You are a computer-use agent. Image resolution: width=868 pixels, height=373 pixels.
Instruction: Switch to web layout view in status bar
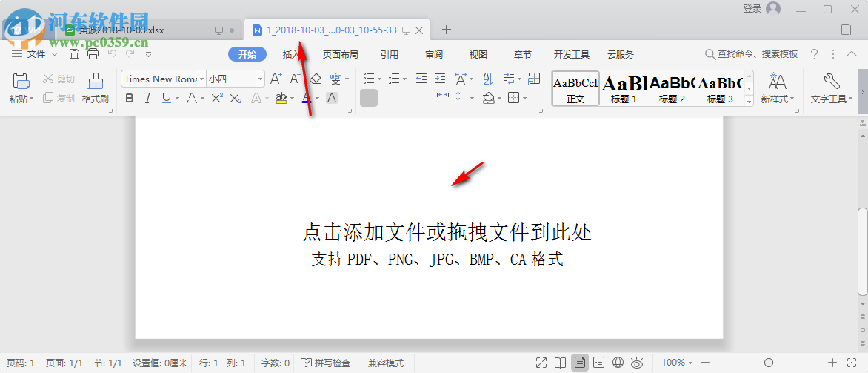pos(618,363)
